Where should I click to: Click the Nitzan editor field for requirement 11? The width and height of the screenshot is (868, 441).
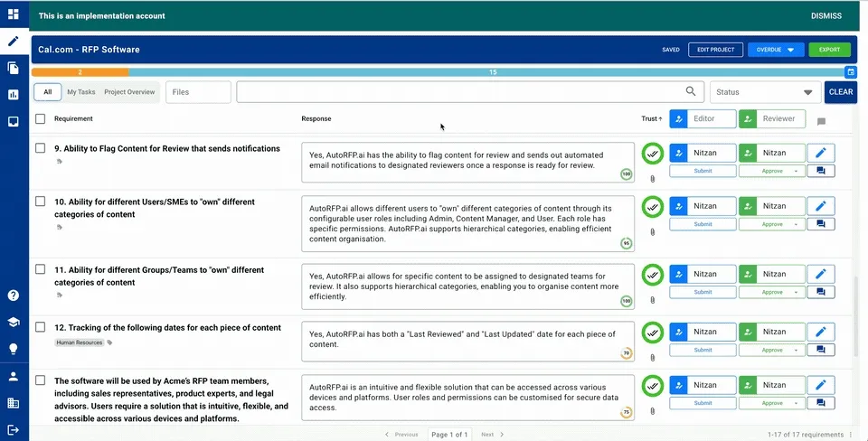703,274
